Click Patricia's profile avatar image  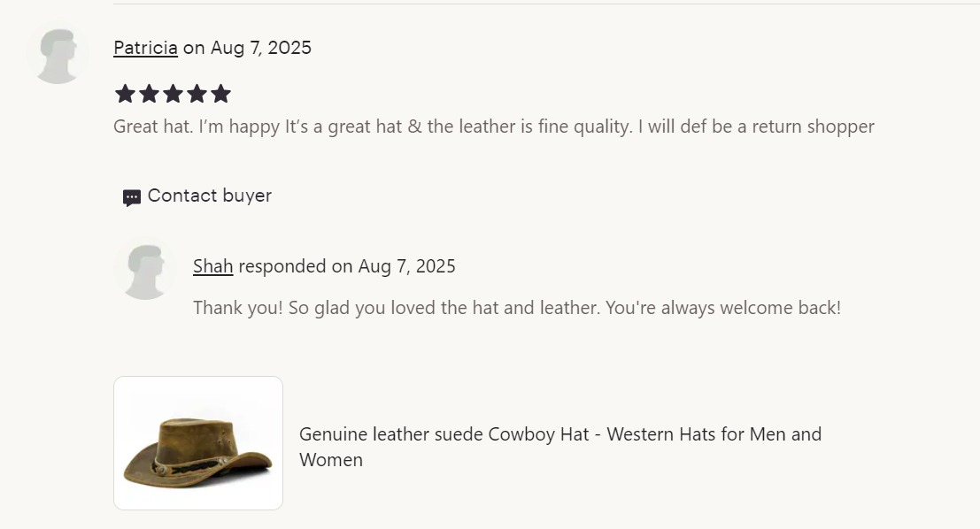(58, 54)
